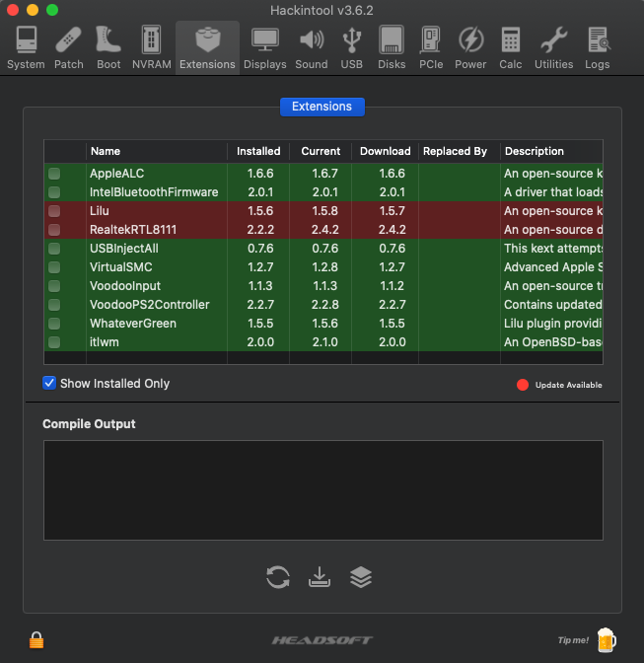Screen dimensions: 644x663
Task: Sort by the Name column header
Action: coord(157,151)
